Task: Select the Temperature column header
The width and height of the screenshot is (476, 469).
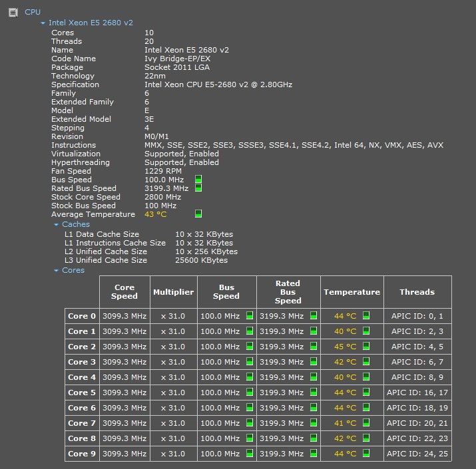Action: (x=352, y=292)
